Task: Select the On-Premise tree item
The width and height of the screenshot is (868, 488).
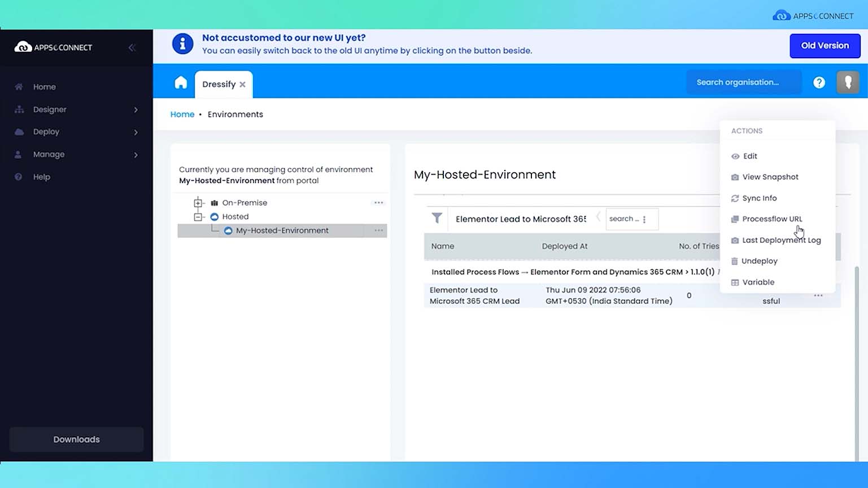Action: pyautogui.click(x=245, y=203)
